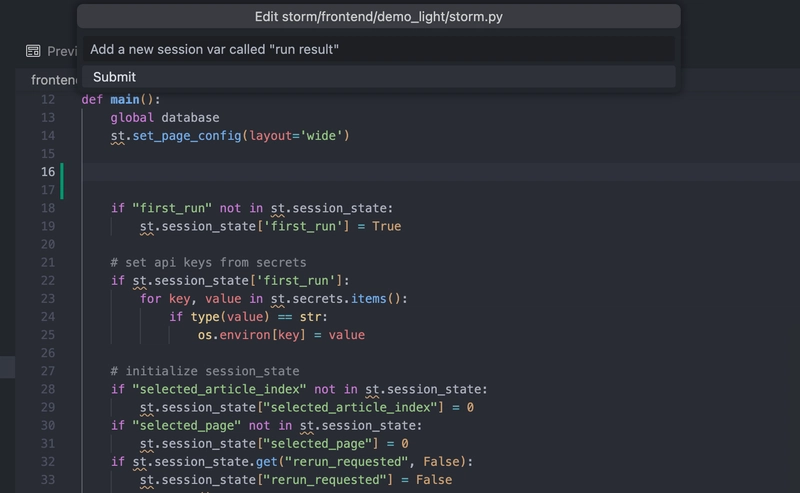
Task: Choose the Submit option in the palette
Action: click(379, 77)
